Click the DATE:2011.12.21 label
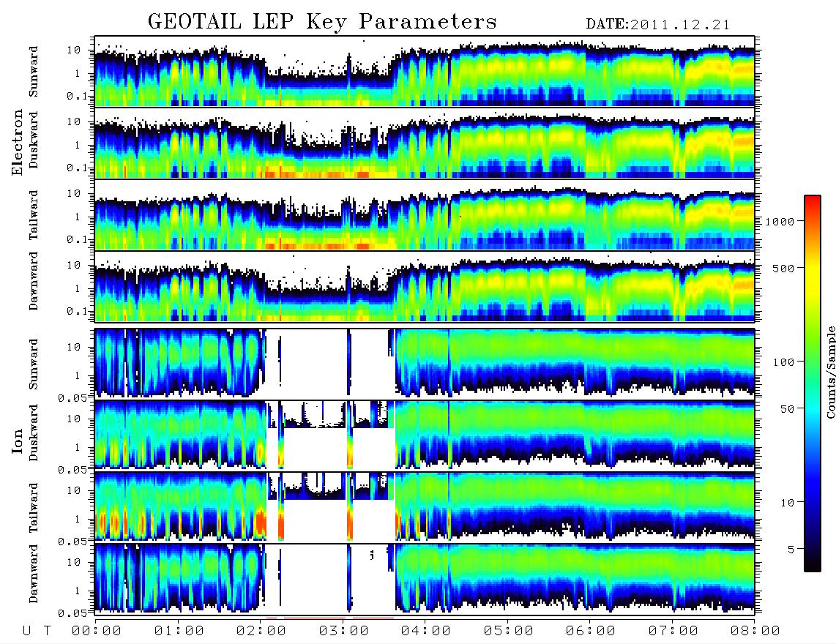836x644 pixels. point(658,24)
